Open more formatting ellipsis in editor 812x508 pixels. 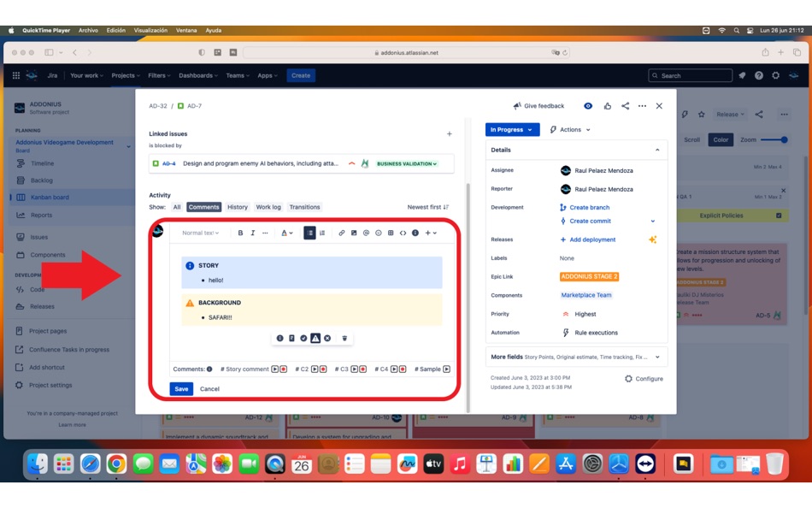coord(265,233)
